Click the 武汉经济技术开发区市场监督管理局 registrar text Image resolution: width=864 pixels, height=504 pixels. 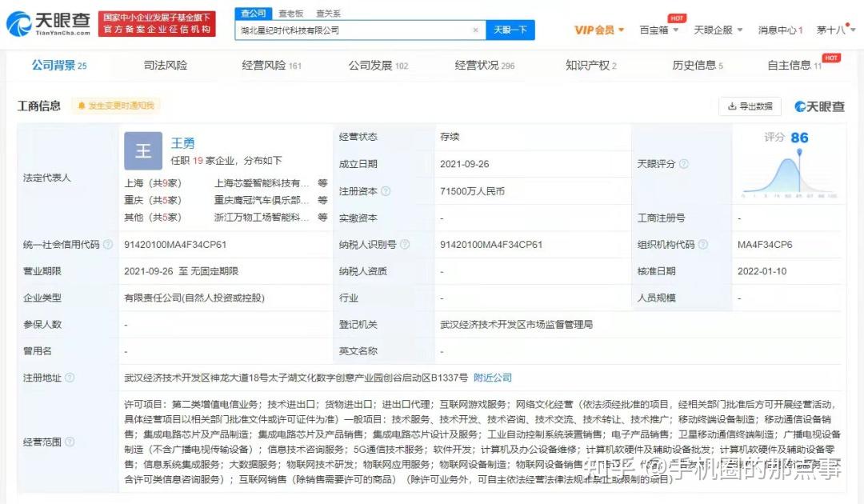tap(516, 325)
